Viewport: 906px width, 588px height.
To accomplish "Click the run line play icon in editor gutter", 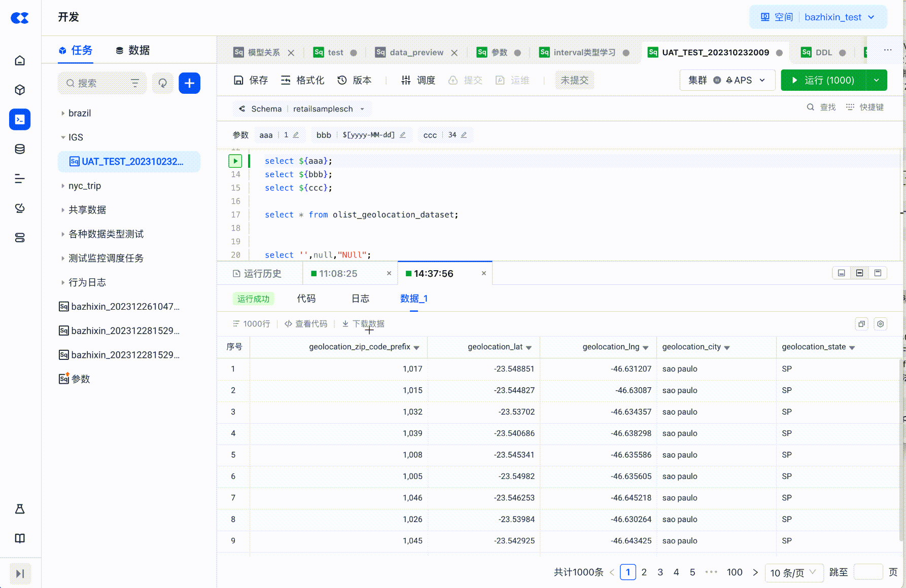I will click(235, 161).
